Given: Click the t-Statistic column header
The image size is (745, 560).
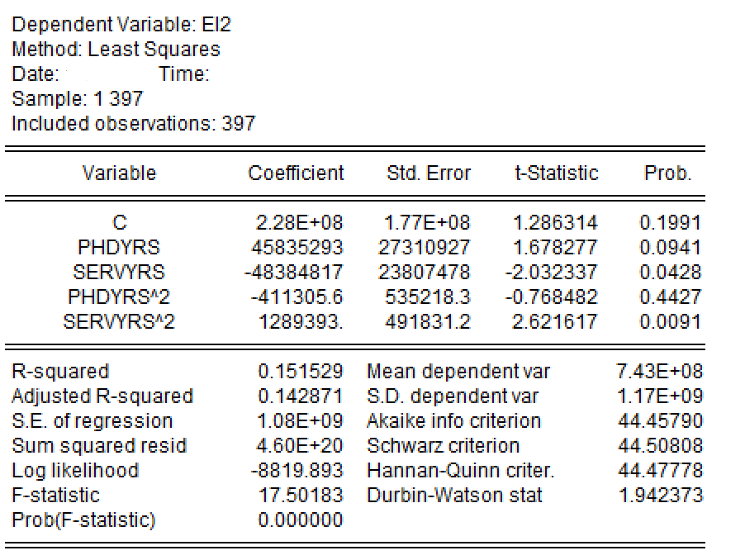Looking at the screenshot, I should coord(555,173).
